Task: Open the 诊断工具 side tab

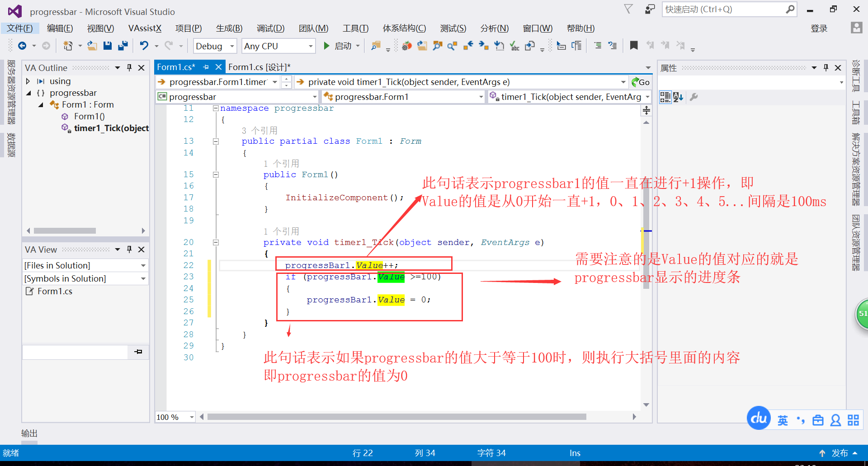Action: click(x=856, y=75)
